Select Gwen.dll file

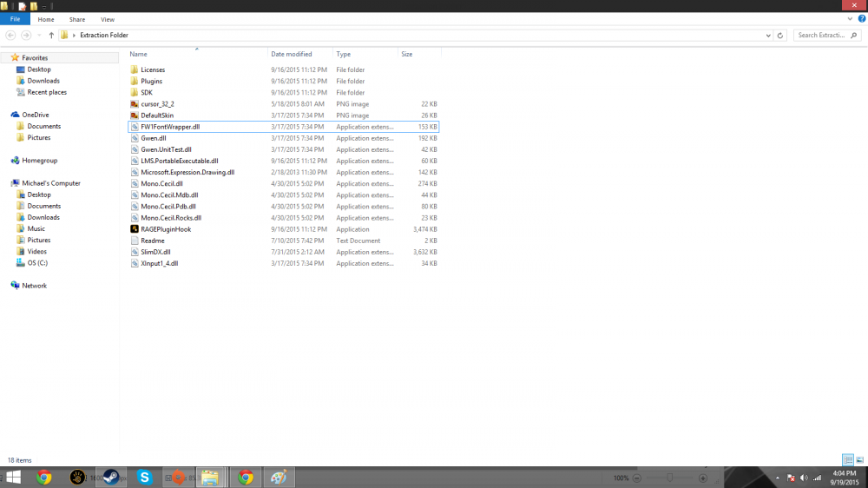tap(154, 138)
